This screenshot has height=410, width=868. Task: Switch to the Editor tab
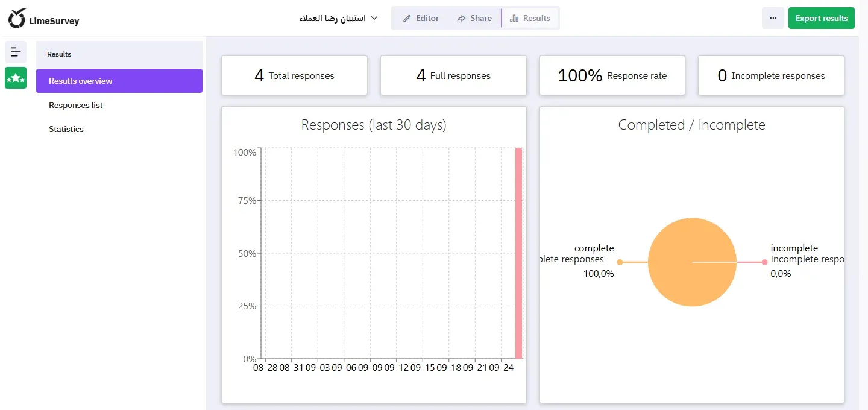click(x=421, y=18)
